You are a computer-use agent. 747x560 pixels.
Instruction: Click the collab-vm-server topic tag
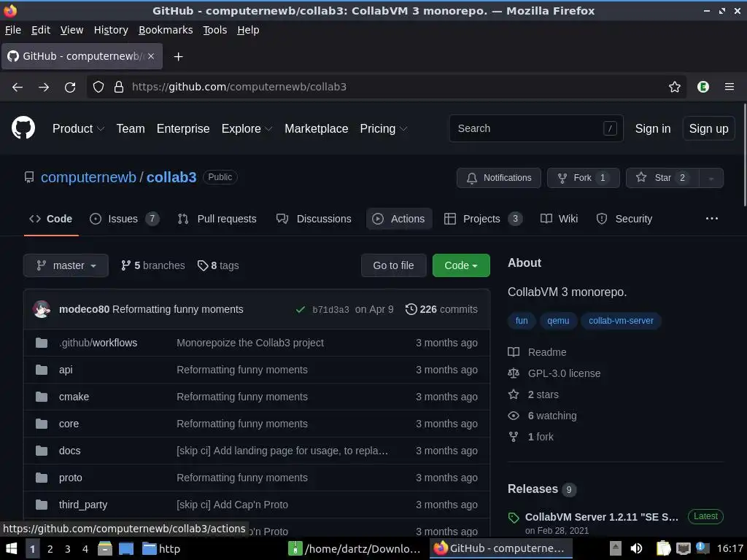tap(621, 321)
